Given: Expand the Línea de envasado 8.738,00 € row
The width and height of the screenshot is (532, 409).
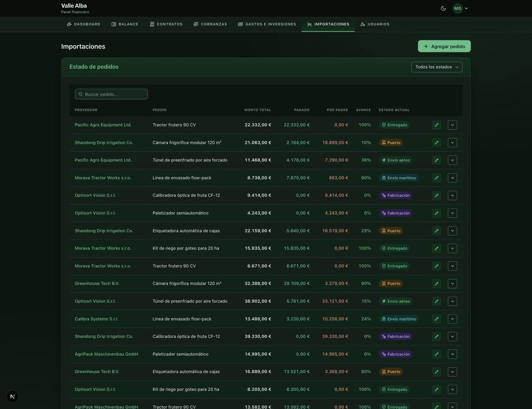Looking at the screenshot, I should (452, 178).
